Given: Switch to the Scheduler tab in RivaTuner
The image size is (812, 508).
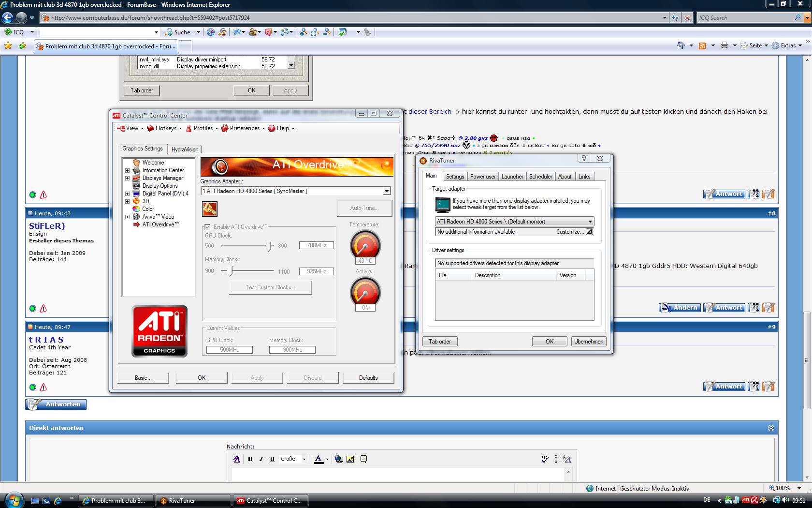Looking at the screenshot, I should (541, 177).
